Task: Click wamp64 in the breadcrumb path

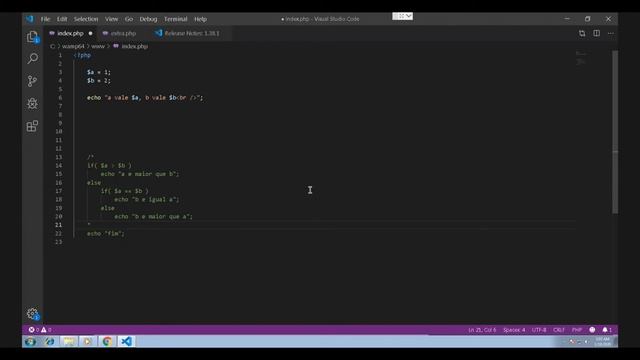Action: click(73, 46)
